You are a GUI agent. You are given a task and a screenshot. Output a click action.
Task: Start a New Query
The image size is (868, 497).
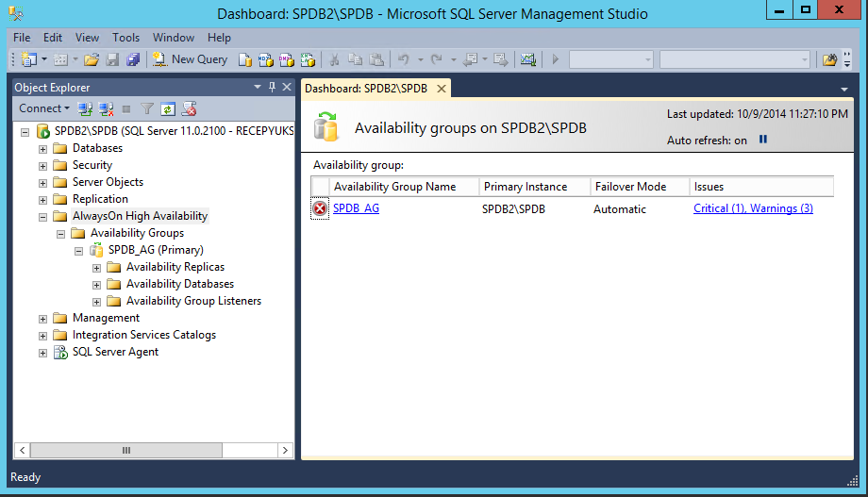tap(190, 59)
